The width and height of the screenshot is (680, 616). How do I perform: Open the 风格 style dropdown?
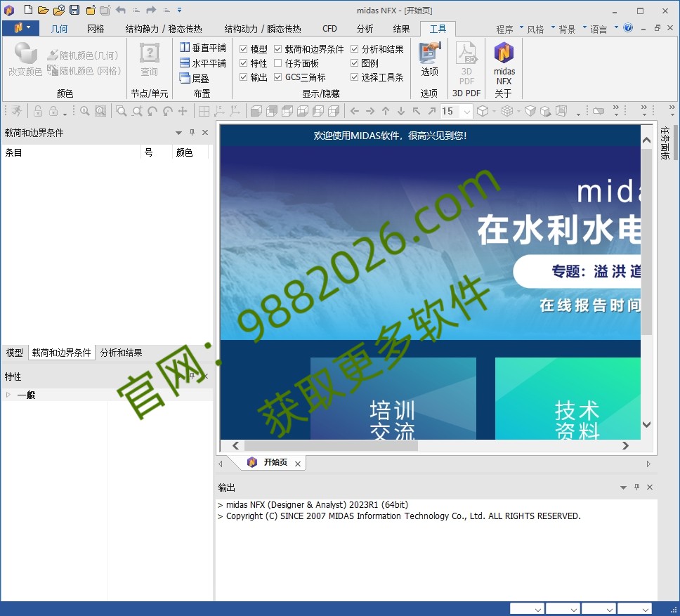[x=540, y=29]
